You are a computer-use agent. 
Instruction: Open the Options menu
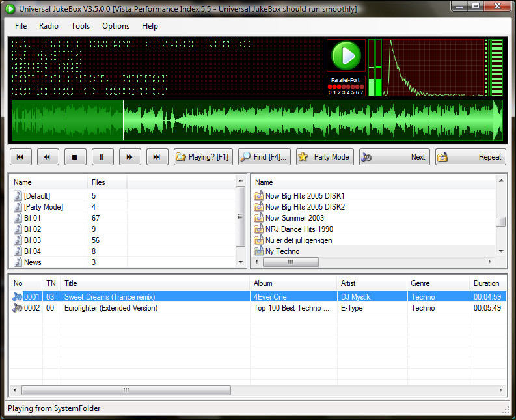pos(116,26)
